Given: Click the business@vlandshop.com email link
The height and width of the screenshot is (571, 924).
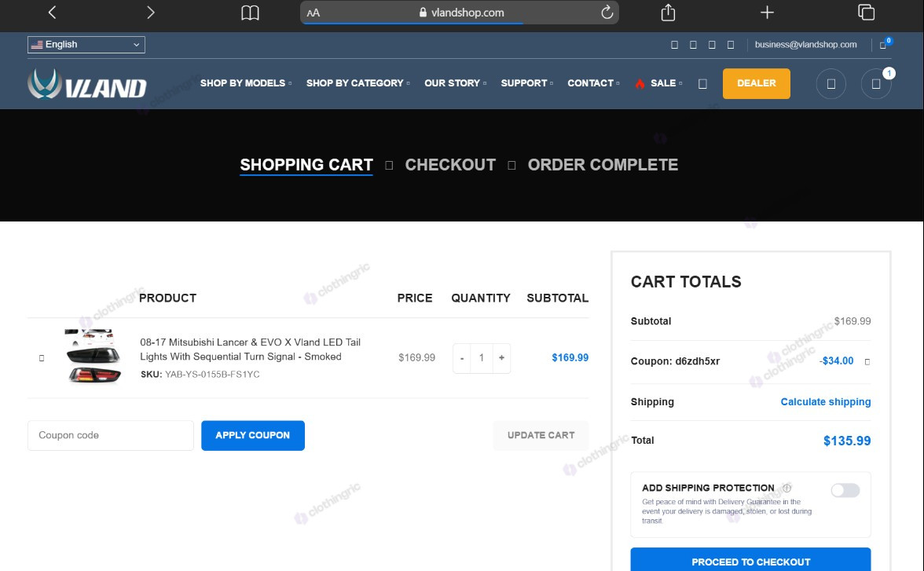Looking at the screenshot, I should (805, 45).
